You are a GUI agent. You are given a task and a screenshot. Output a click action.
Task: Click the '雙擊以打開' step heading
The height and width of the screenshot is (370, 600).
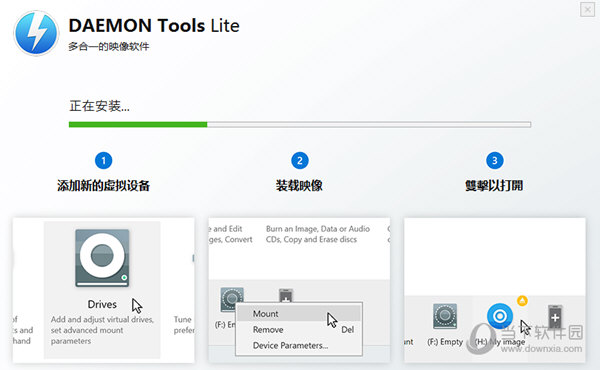tap(494, 186)
